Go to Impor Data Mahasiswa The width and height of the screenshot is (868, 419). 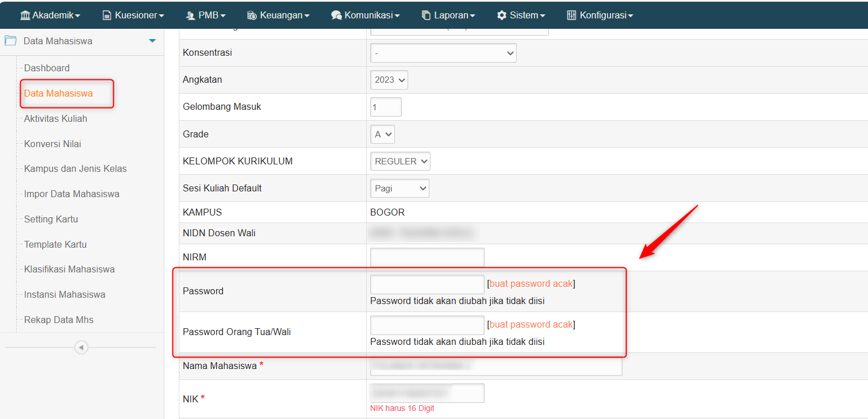pos(72,194)
